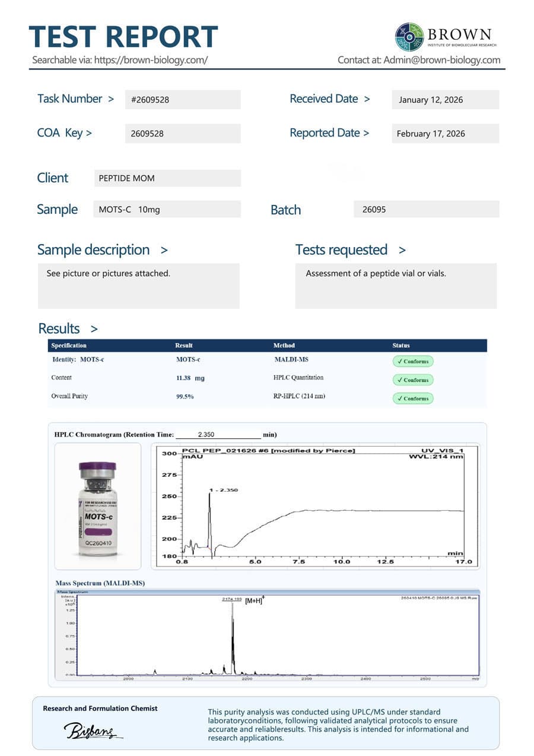This screenshot has height=756, width=534.
Task: Click the Content result '11.38 mg'
Action: point(190,378)
